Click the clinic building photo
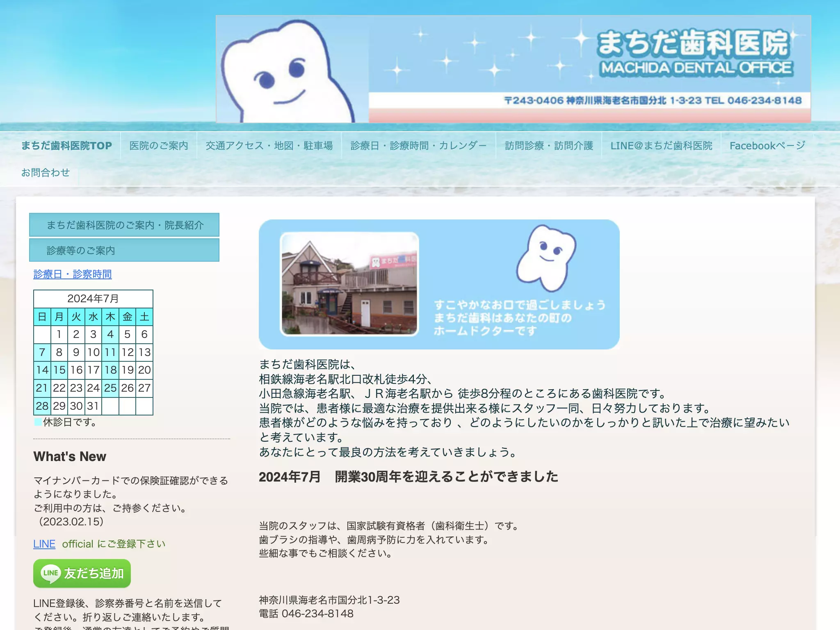The width and height of the screenshot is (840, 630). (x=349, y=284)
